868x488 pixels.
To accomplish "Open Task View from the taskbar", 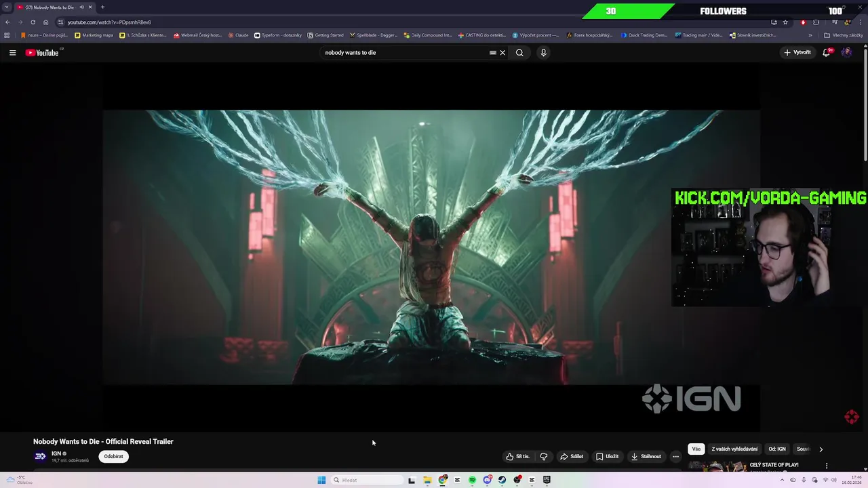I will point(412,480).
